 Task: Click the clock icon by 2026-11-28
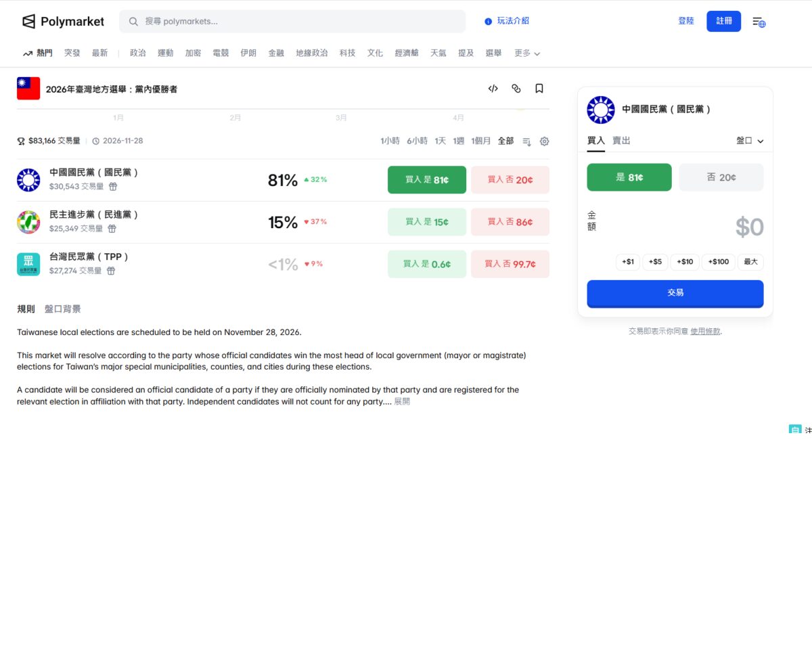95,141
